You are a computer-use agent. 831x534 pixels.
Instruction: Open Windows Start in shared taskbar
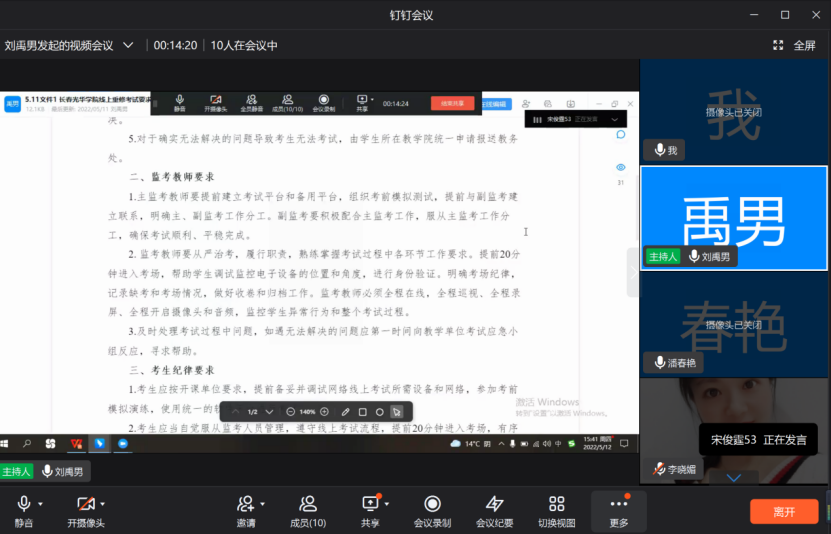(4, 443)
